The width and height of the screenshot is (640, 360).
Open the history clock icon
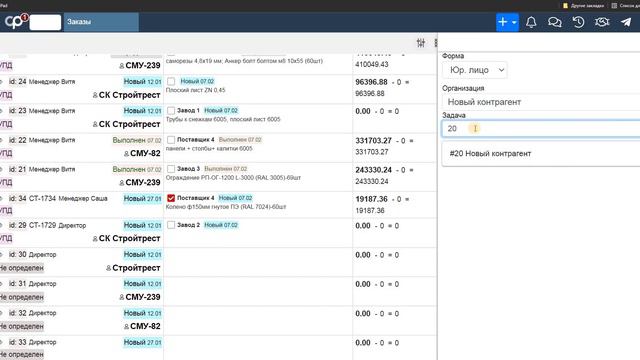(x=578, y=22)
